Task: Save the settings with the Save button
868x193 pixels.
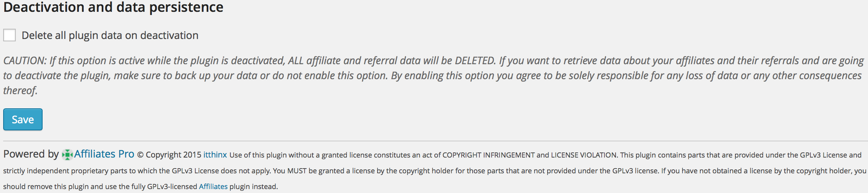Action: click(x=23, y=119)
